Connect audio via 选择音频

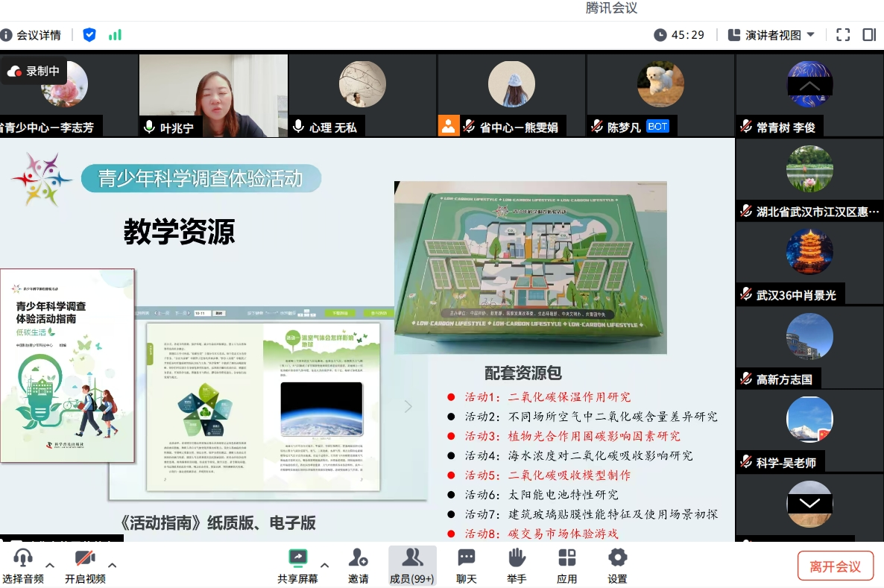click(25, 564)
